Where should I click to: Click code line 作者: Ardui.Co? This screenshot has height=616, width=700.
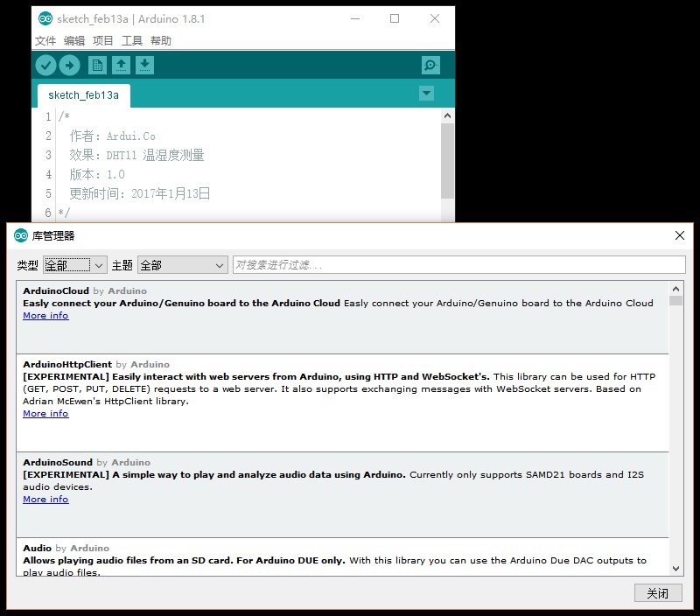tap(113, 136)
